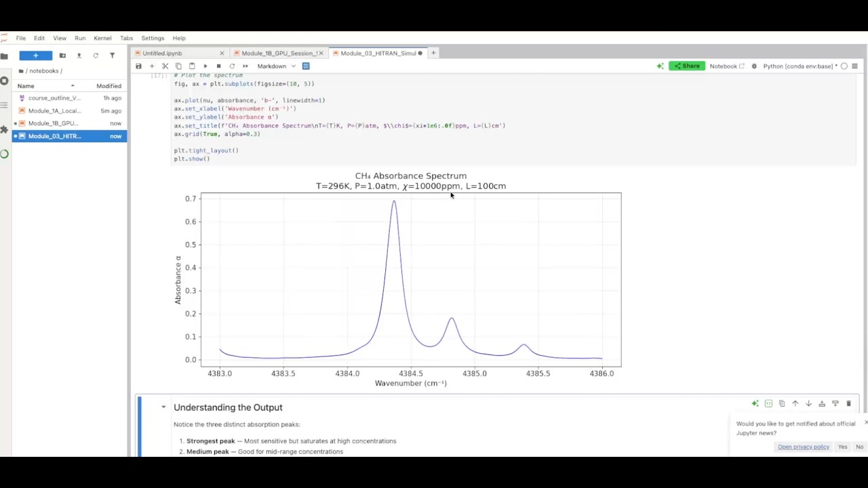This screenshot has height=488, width=868.
Task: Select Module_03_HITR file in list
Action: coord(71,136)
